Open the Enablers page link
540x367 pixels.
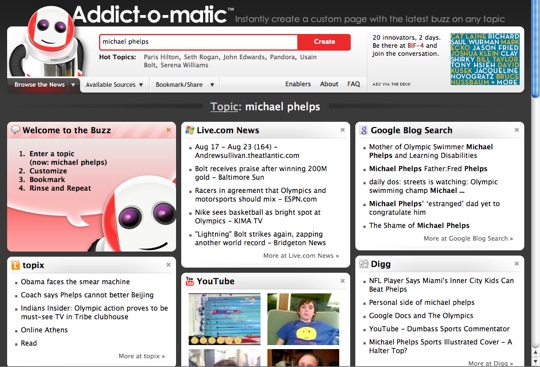point(298,84)
